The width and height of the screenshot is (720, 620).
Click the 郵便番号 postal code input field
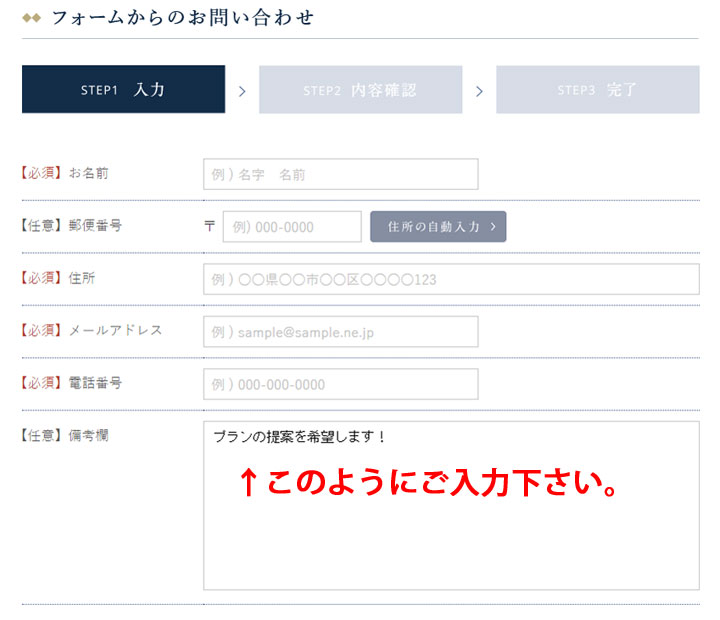point(292,226)
